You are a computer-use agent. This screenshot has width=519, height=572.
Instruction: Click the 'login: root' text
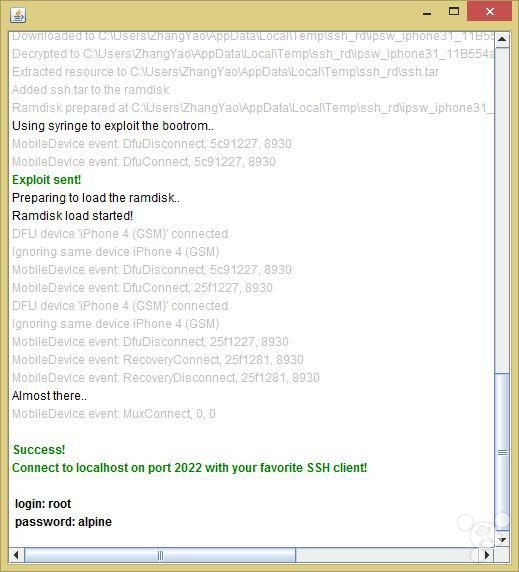point(43,504)
